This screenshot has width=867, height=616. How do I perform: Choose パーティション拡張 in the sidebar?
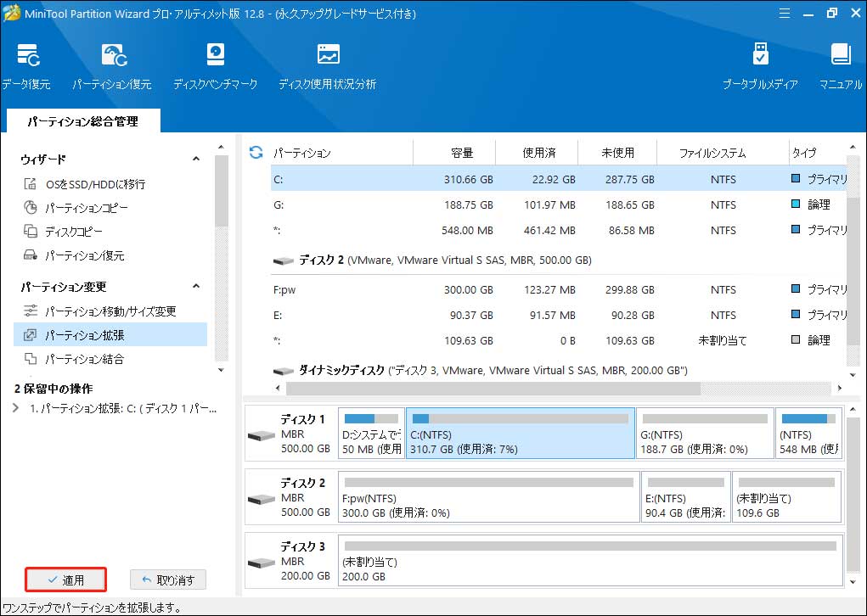pos(85,335)
